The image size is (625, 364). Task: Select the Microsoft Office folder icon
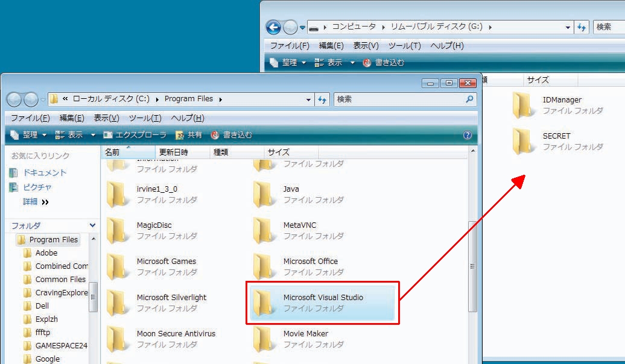tap(263, 266)
